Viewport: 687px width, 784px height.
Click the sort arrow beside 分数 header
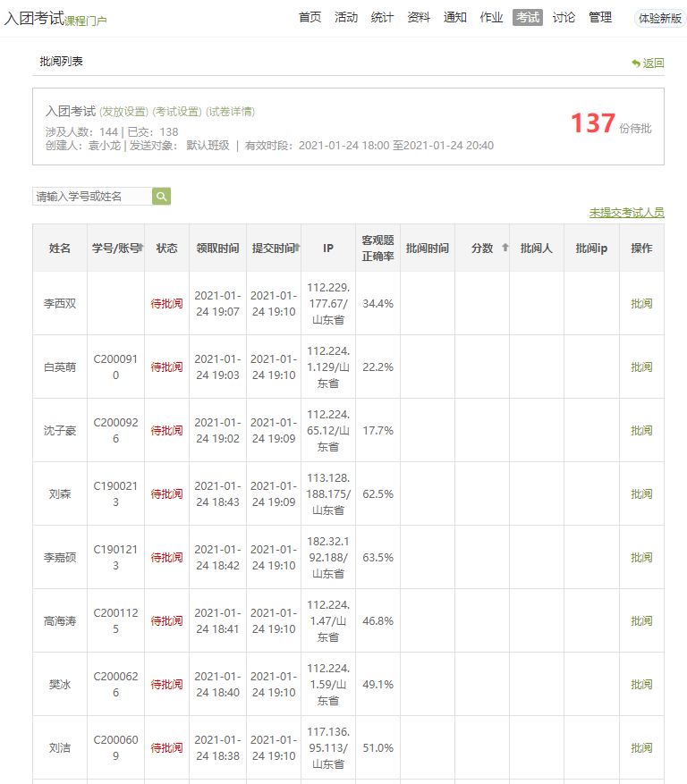(505, 249)
